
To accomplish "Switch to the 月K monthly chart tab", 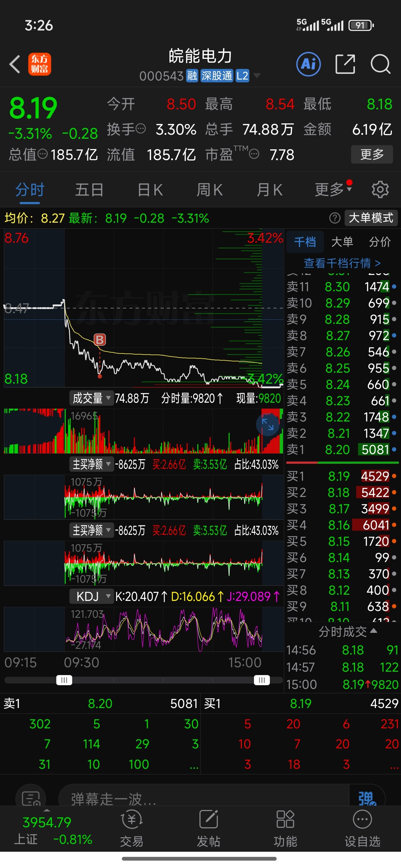I will click(269, 190).
